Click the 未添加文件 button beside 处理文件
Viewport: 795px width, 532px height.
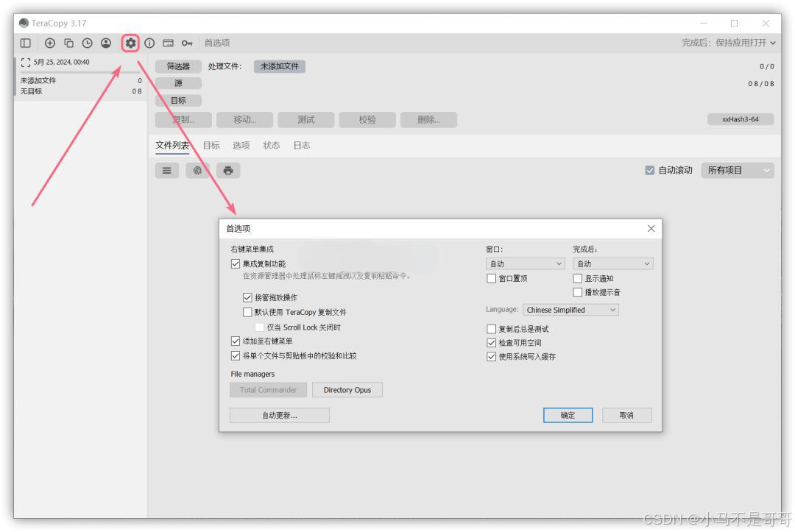coord(280,66)
